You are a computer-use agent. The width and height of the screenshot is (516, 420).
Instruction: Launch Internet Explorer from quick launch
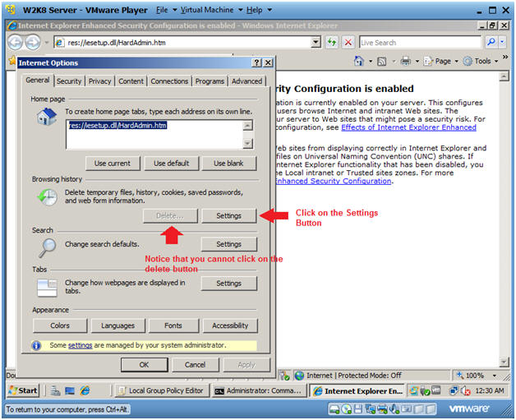tap(85, 390)
